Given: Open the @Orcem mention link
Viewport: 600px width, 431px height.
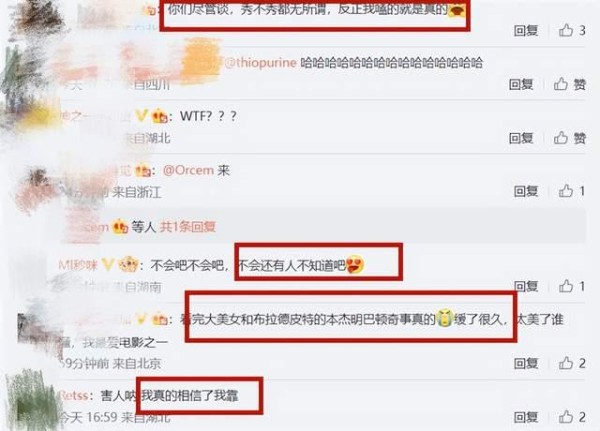Looking at the screenshot, I should point(188,170).
